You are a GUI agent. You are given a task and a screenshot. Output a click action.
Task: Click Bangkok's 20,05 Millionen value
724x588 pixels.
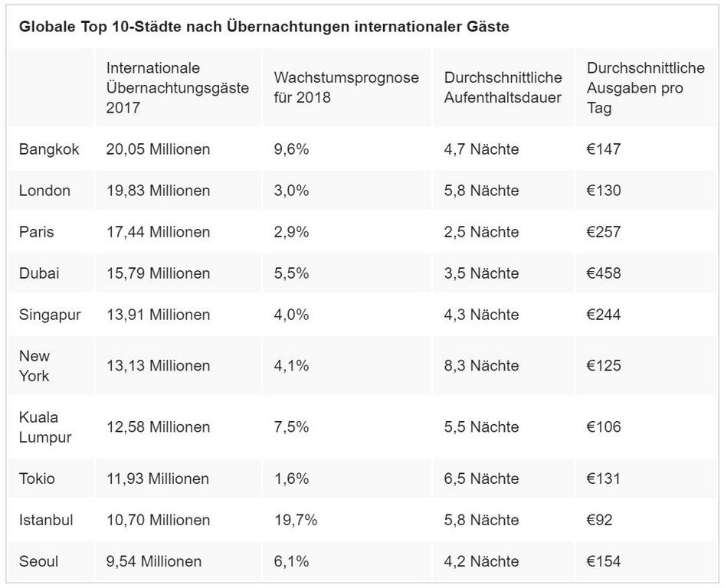coord(158,149)
